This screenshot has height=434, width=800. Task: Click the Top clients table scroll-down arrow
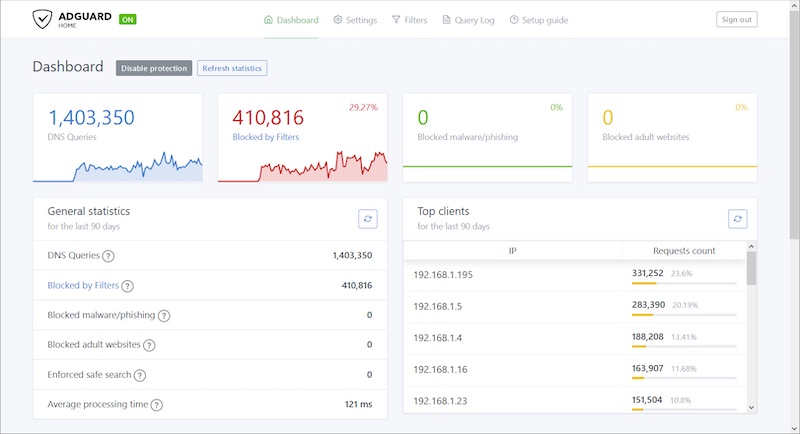(751, 407)
